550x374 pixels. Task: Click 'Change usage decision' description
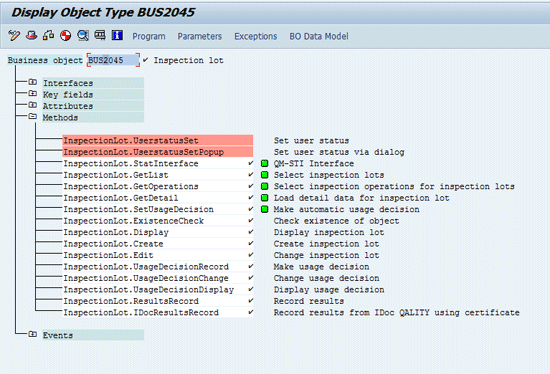[x=326, y=278]
